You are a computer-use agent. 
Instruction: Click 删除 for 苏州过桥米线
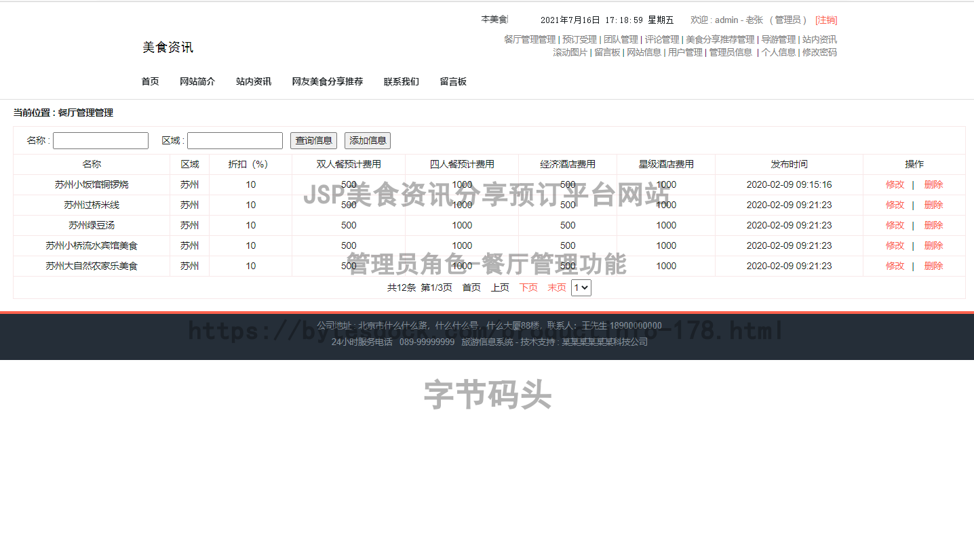click(933, 205)
